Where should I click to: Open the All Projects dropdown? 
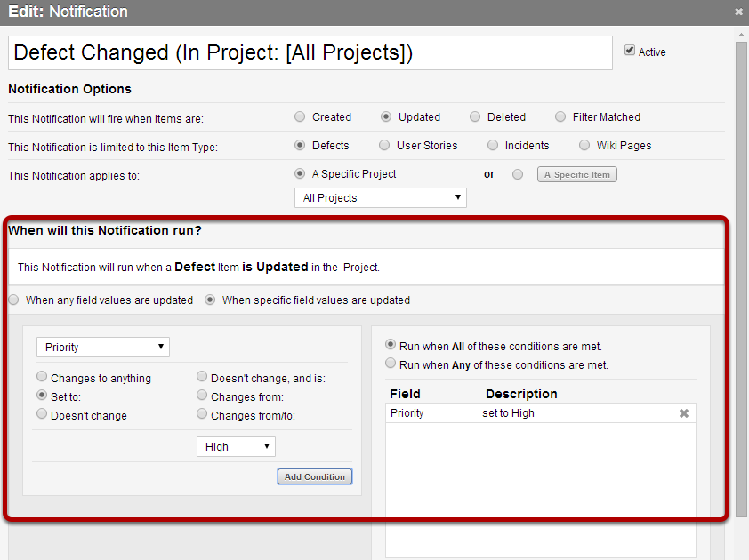(x=381, y=197)
